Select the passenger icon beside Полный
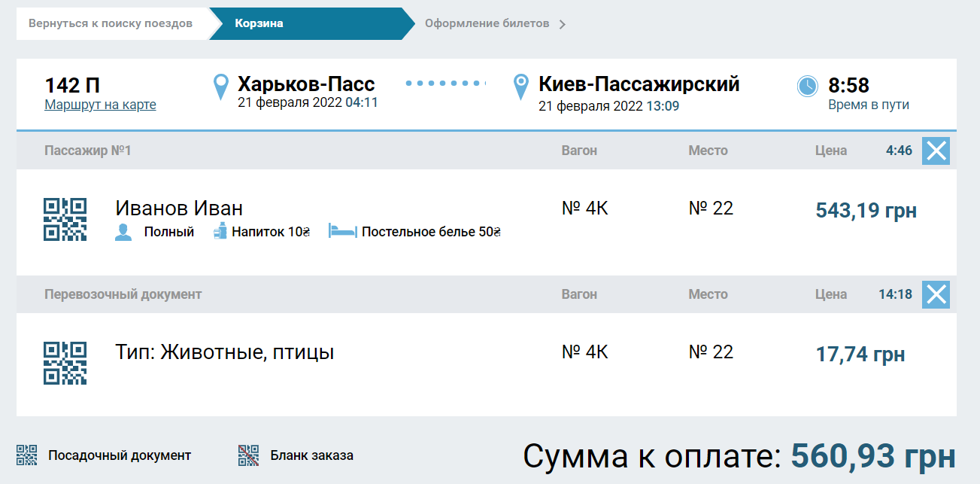Image resolution: width=980 pixels, height=484 pixels. pos(122,232)
